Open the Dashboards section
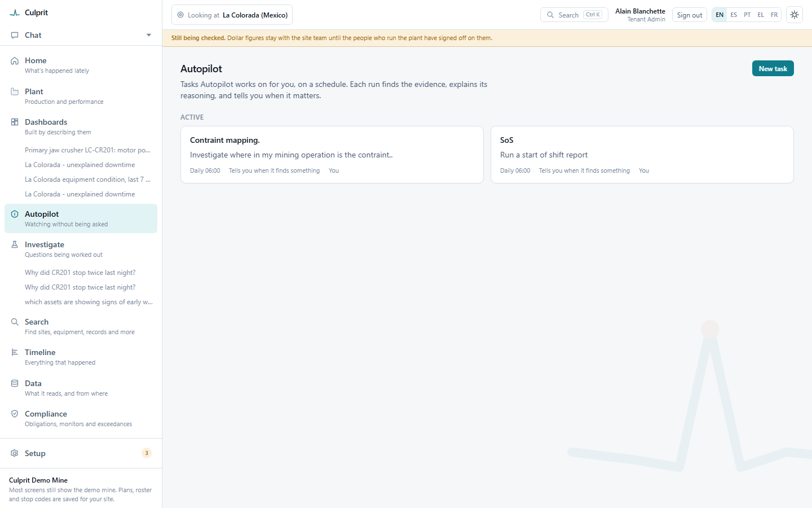 tap(81, 126)
